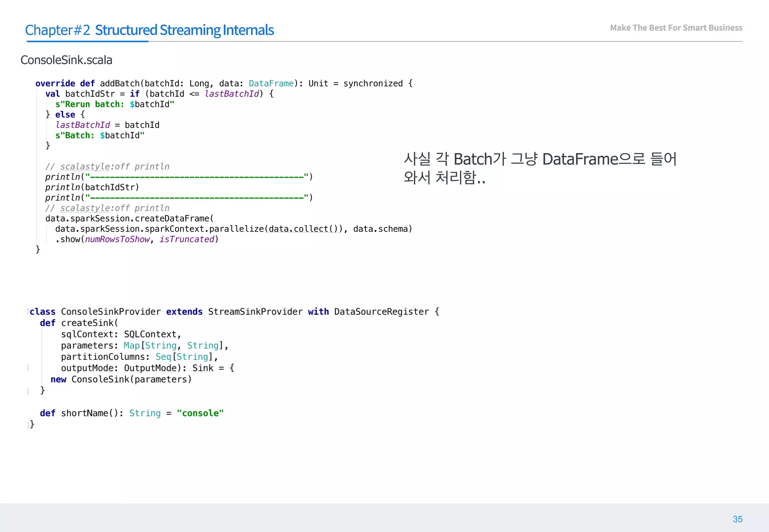Click the s"Rerun batch: $batchId" string
Screen dimensions: 769x532
click(115, 104)
